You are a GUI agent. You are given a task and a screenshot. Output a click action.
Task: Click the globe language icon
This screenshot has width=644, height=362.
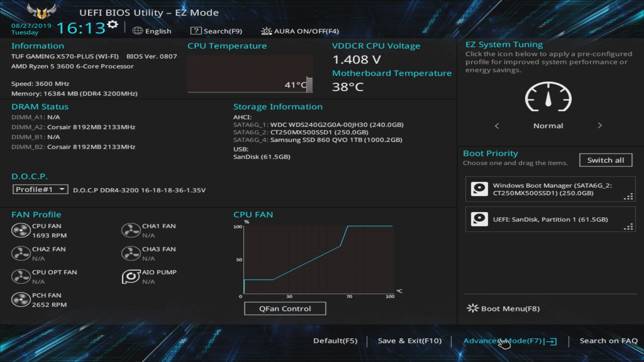pos(138,31)
